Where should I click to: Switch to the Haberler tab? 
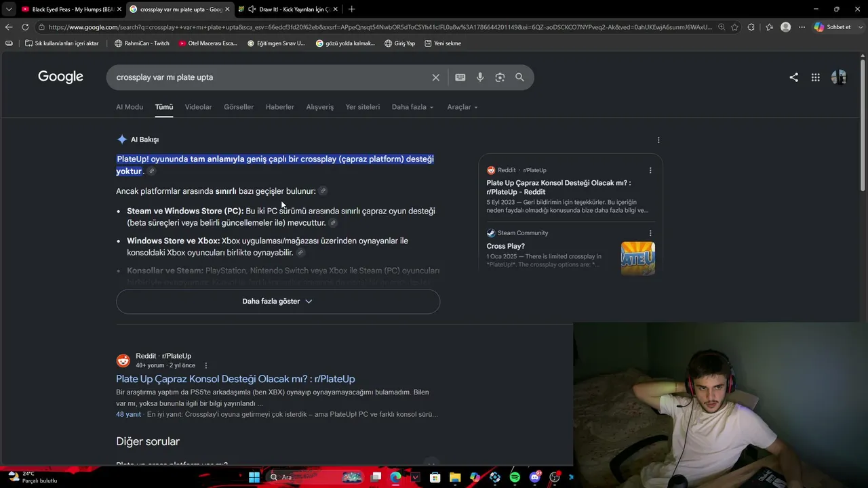[280, 107]
